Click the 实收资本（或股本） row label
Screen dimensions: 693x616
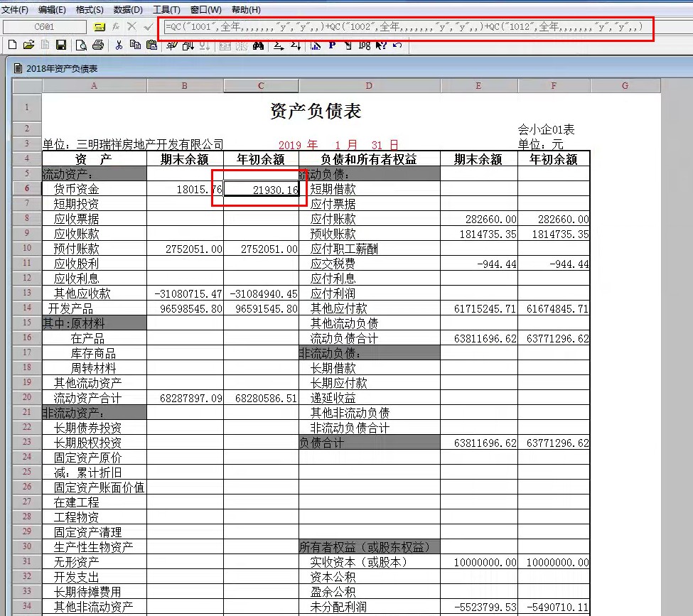(358, 562)
